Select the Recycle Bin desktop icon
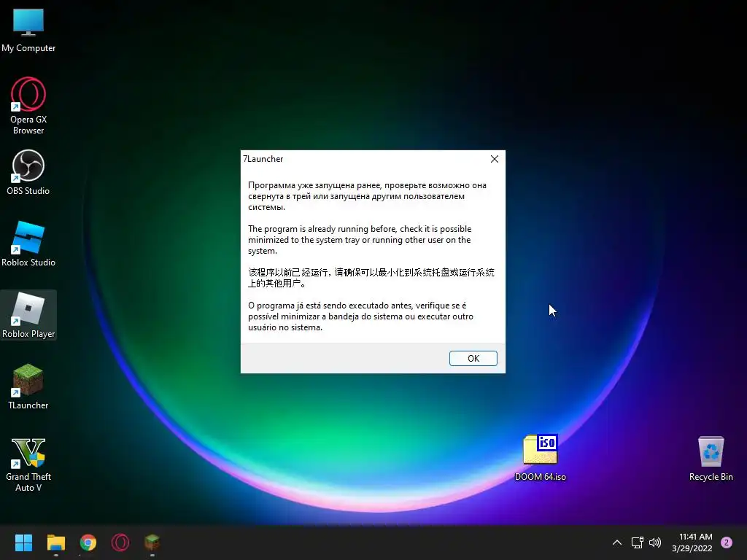747x560 pixels. point(711,459)
